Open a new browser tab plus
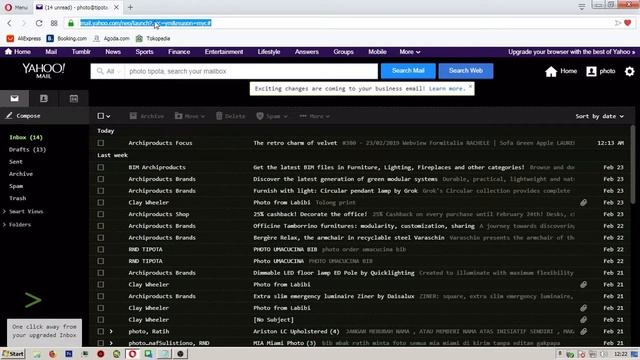640x360 pixels. (130, 7)
